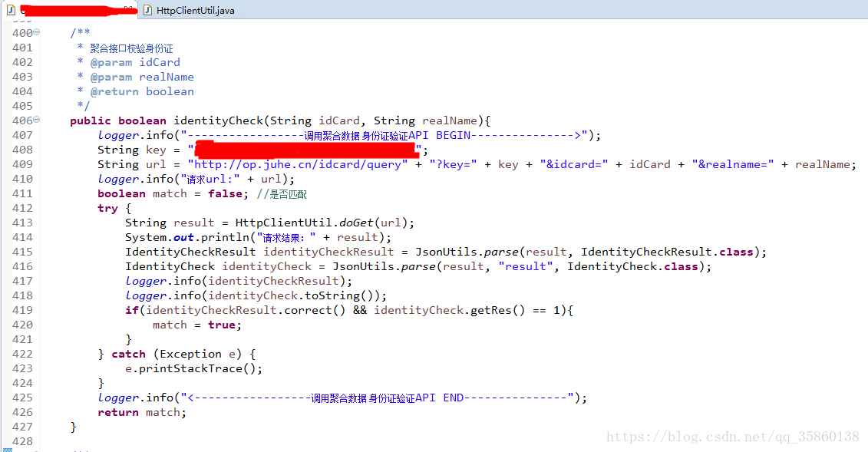Image resolution: width=868 pixels, height=452 pixels.
Task: Click identityCheck.getRes() in the if condition
Action: (449, 310)
